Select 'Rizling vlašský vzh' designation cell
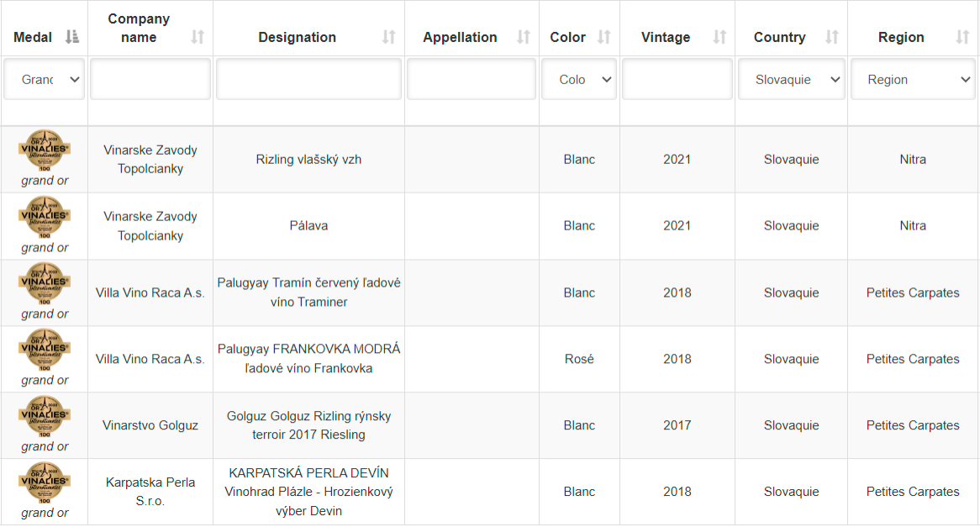This screenshot has width=980, height=527. click(308, 160)
